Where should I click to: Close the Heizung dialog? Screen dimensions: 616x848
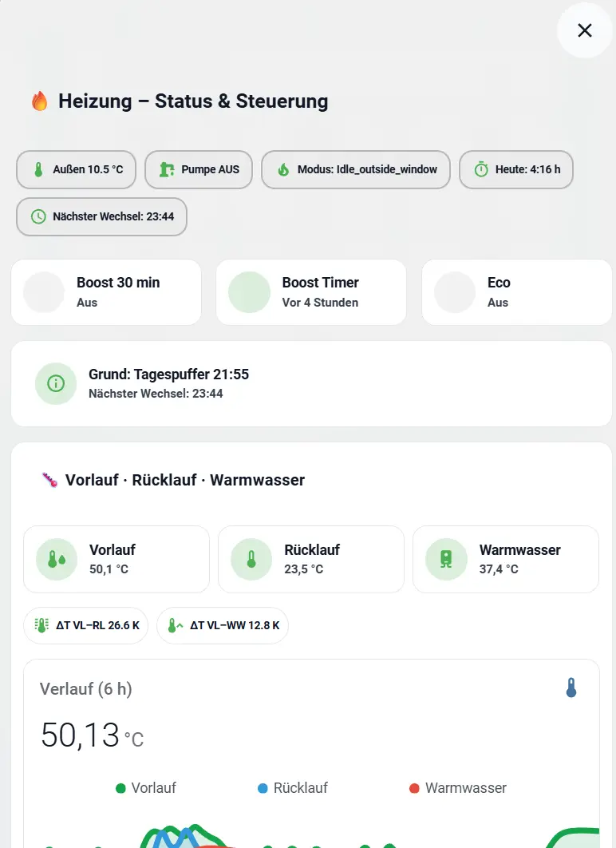point(585,30)
